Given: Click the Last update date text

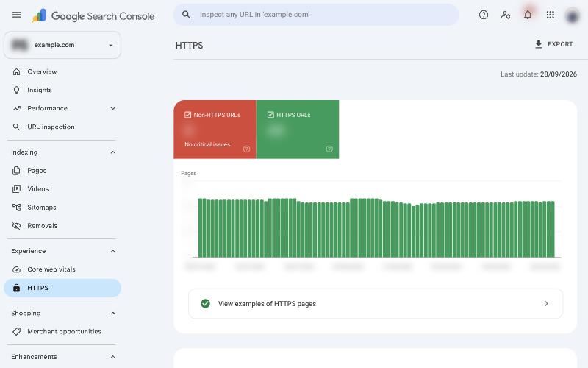Looking at the screenshot, I should click(539, 74).
